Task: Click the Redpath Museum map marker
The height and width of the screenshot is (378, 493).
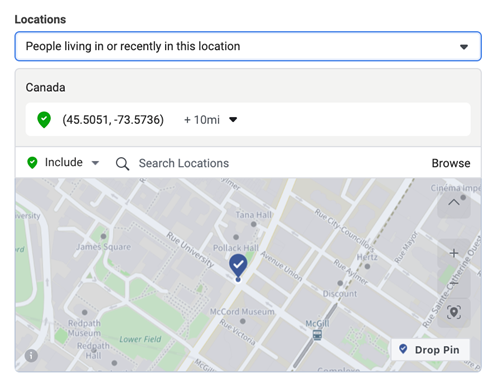Action: [x=85, y=312]
